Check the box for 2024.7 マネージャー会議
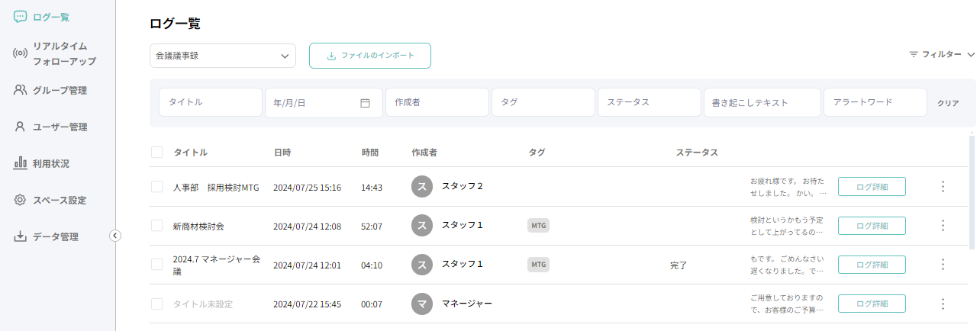 pyautogui.click(x=157, y=265)
